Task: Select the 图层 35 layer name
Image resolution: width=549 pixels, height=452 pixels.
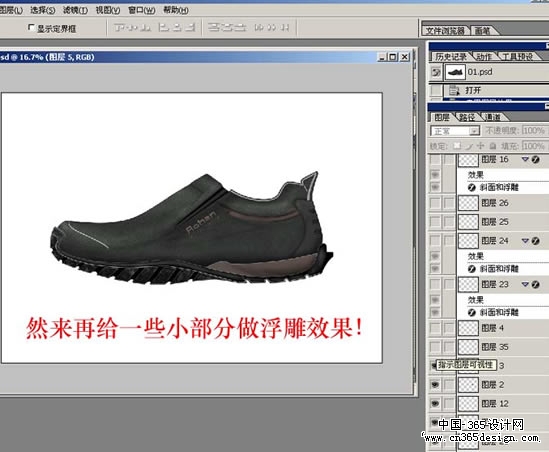Action: pyautogui.click(x=495, y=347)
